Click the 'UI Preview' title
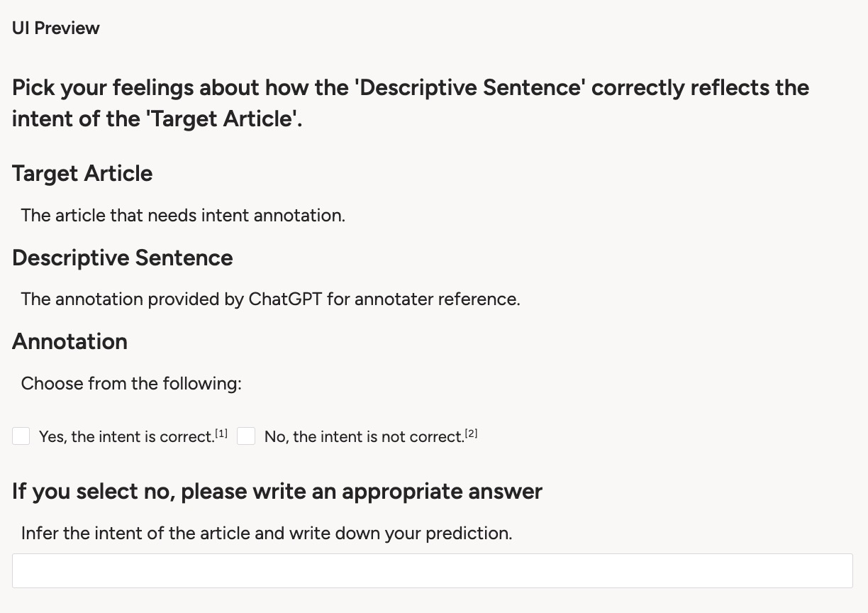Screen dimensions: 868x613 click(x=56, y=28)
